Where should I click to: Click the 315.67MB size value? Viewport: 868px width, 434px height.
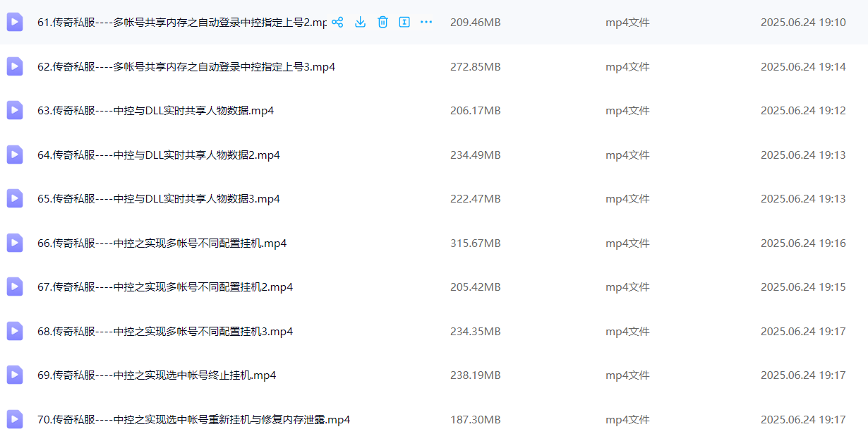[476, 243]
